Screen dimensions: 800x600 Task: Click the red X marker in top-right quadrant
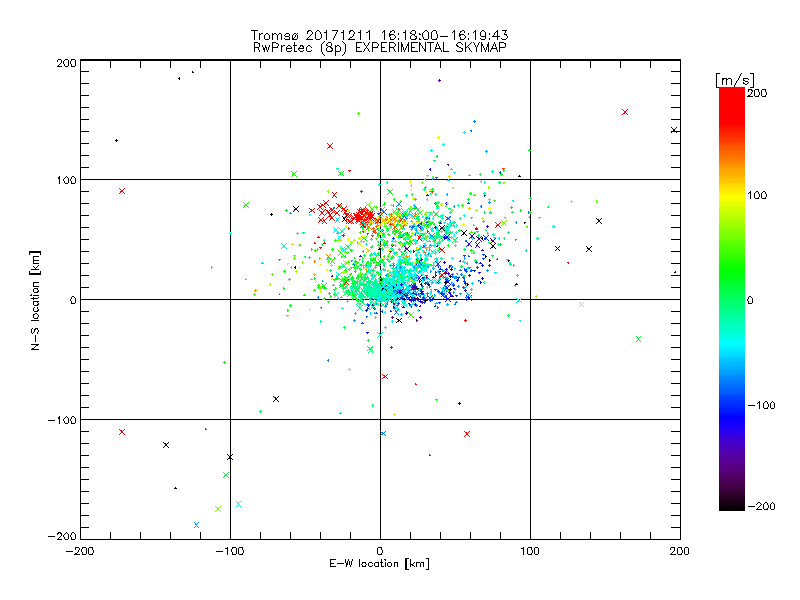[624, 112]
